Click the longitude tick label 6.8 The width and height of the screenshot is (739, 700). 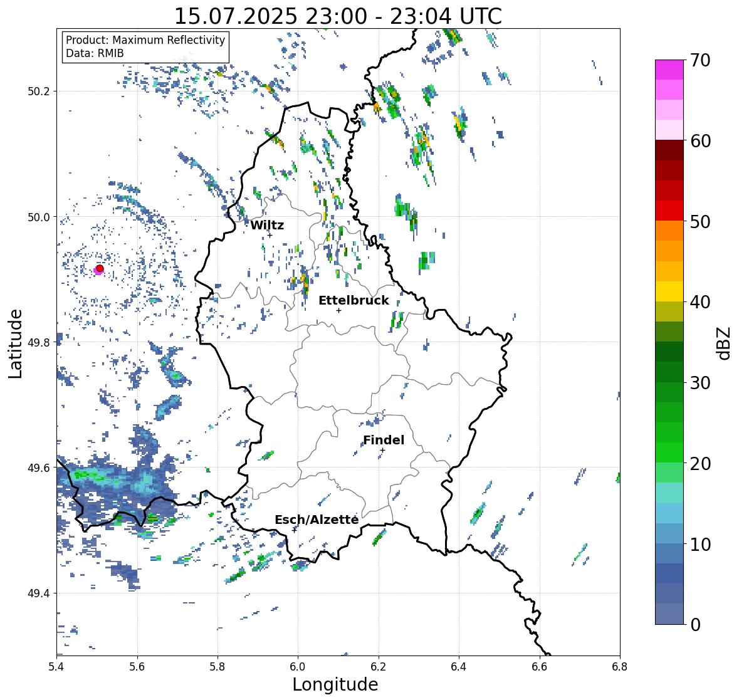coord(620,666)
